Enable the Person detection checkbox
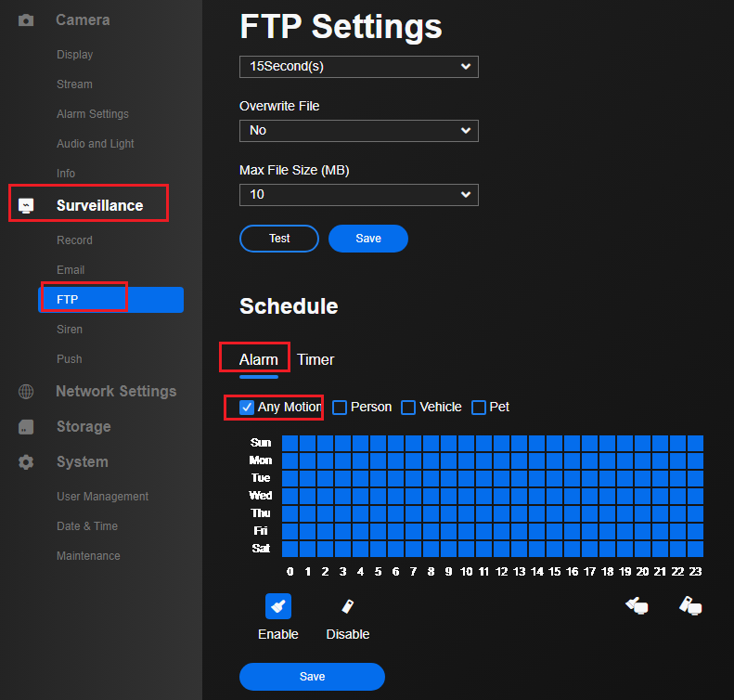Image resolution: width=734 pixels, height=700 pixels. coord(340,408)
